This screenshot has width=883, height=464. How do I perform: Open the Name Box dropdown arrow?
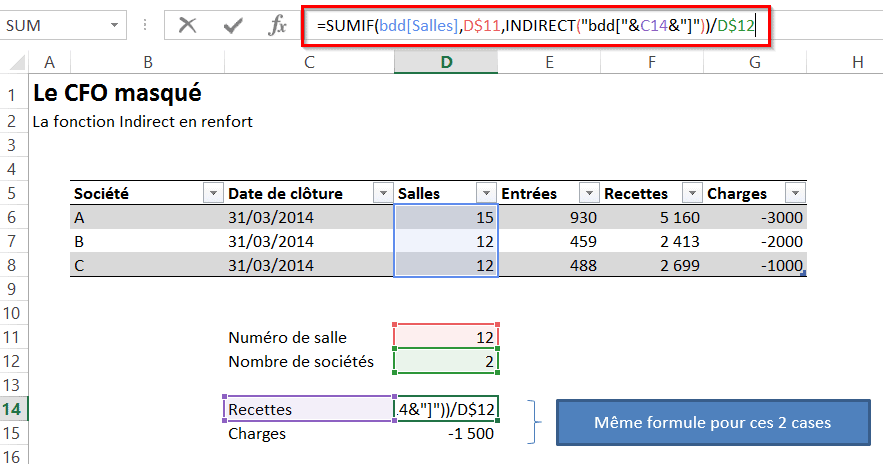coord(116,25)
